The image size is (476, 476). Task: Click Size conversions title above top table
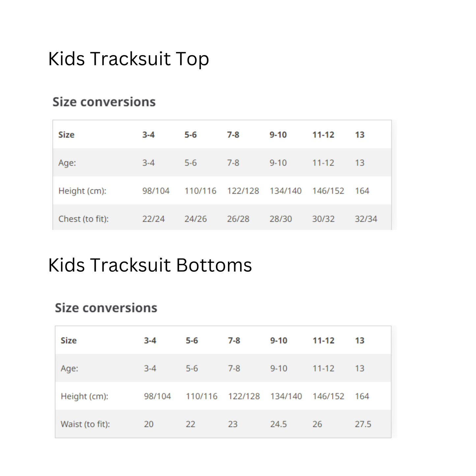tap(104, 102)
